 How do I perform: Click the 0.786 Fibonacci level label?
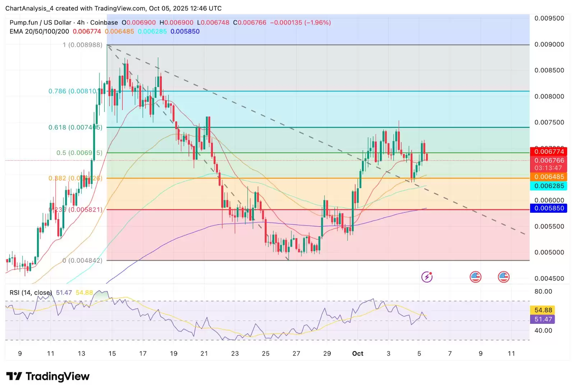pos(73,91)
